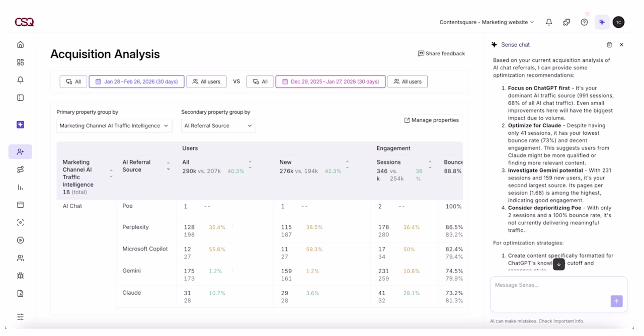The height and width of the screenshot is (336, 644).
Task: Select the Gemini row label
Action: click(x=131, y=271)
